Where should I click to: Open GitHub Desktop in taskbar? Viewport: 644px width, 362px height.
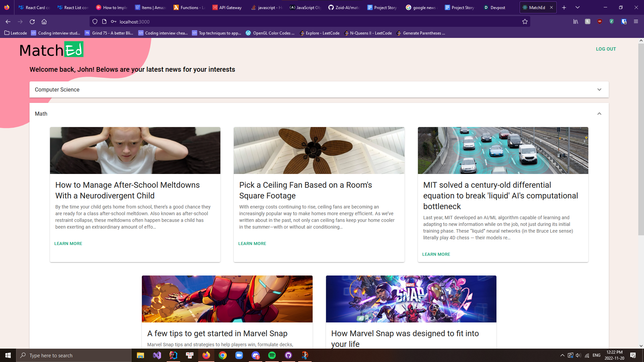coord(288,355)
